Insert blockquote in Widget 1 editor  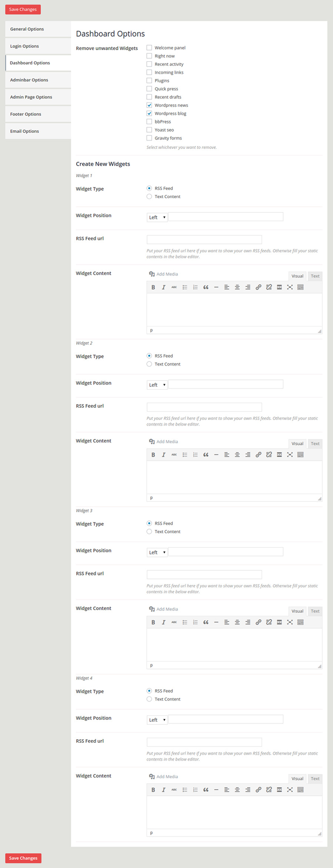coord(206,287)
